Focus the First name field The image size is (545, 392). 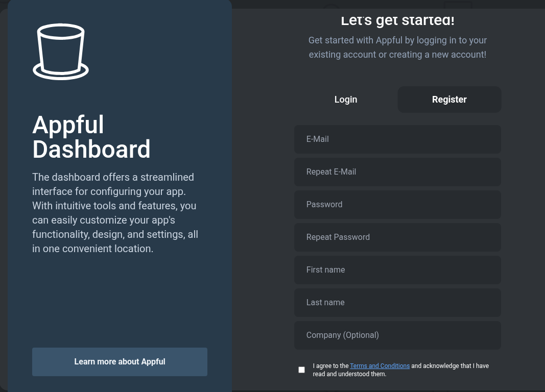click(397, 270)
